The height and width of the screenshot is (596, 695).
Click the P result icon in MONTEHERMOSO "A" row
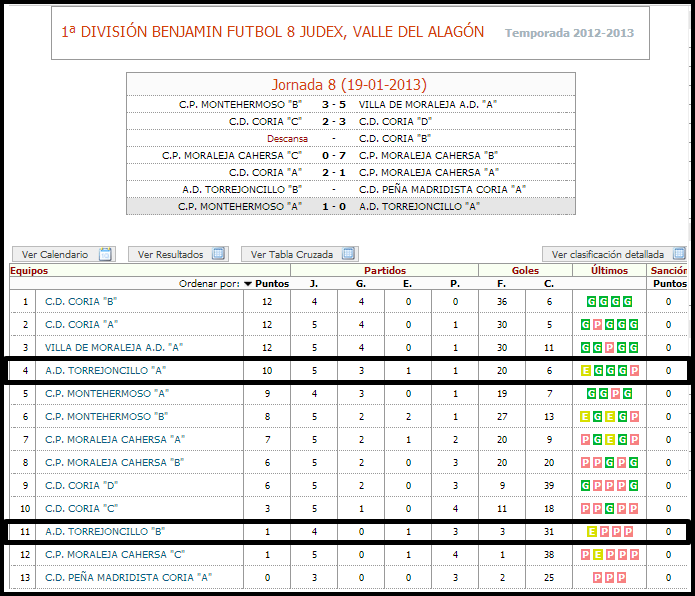coord(615,394)
